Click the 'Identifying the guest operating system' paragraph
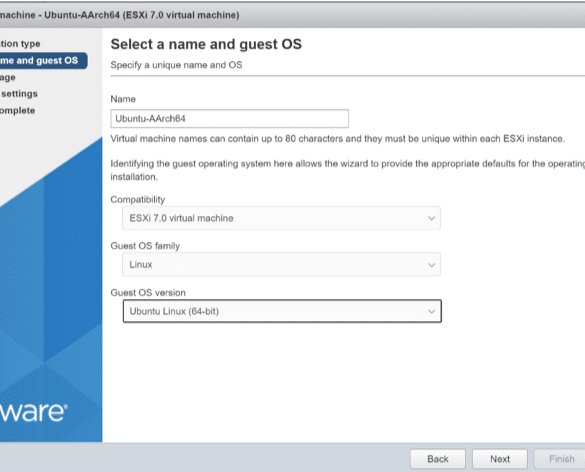 348,170
